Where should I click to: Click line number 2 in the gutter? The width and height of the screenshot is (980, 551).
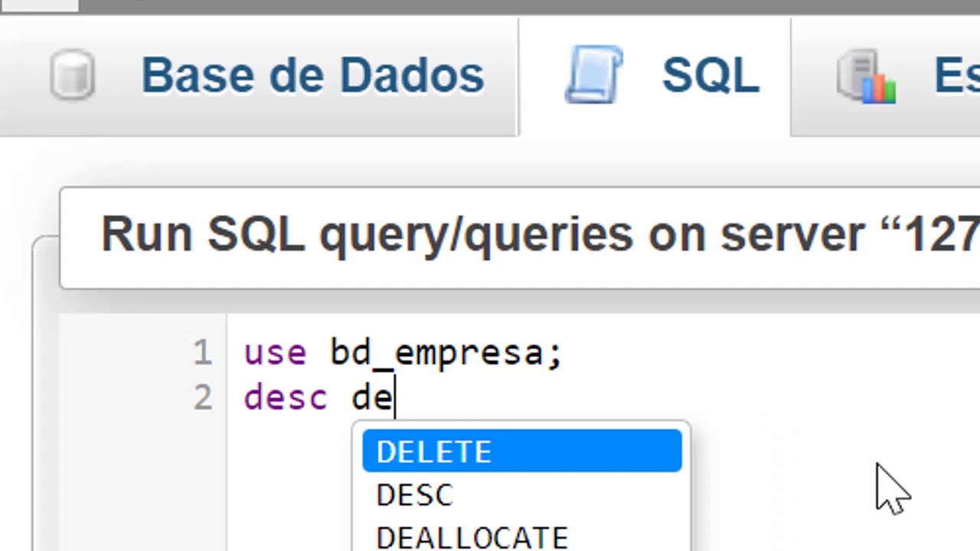click(202, 399)
